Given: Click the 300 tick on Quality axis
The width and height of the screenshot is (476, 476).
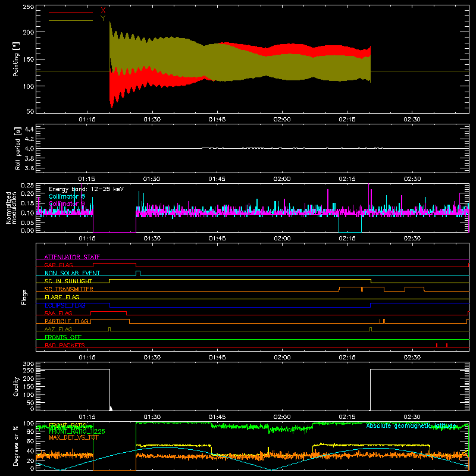Looking at the screenshot, I should [x=29, y=364].
